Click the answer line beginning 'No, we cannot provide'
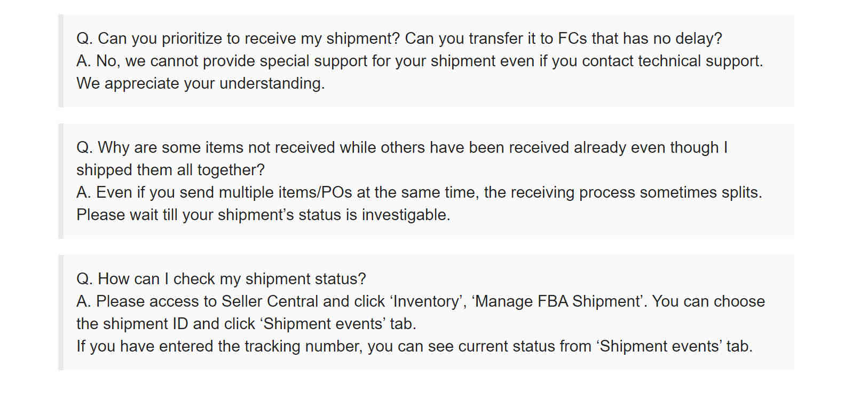Screen dimensions: 868x405 [x=420, y=61]
